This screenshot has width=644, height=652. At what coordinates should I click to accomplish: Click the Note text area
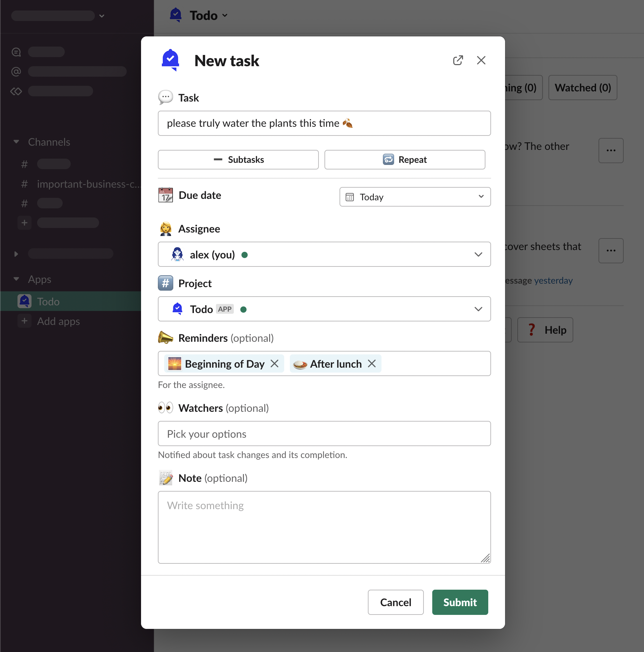click(x=324, y=527)
